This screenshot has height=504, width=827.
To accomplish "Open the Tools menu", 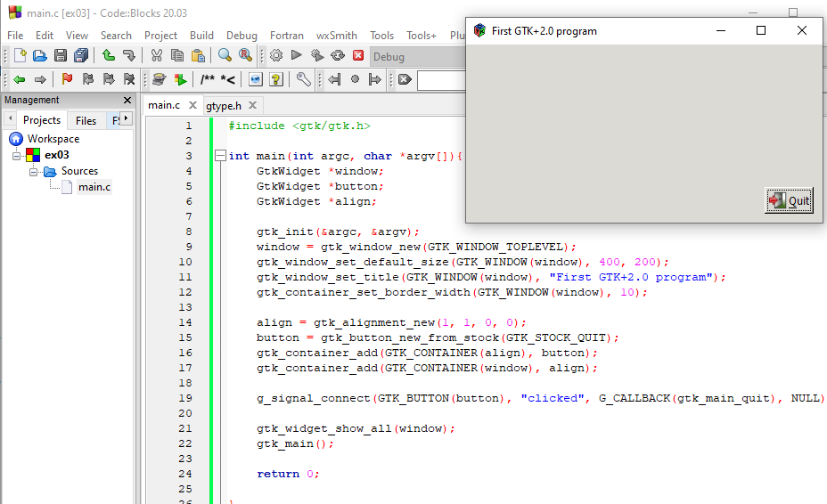I will (x=381, y=36).
